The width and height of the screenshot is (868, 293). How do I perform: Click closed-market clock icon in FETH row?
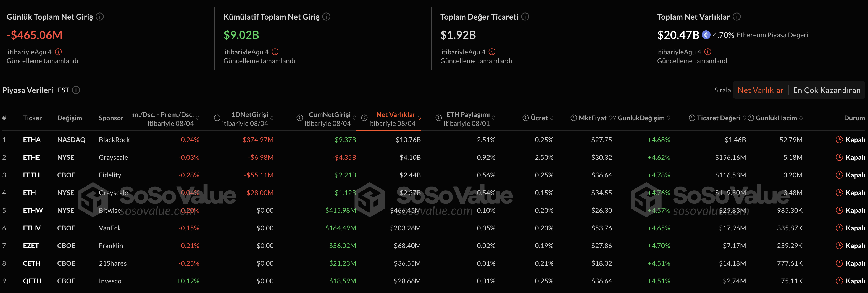839,175
